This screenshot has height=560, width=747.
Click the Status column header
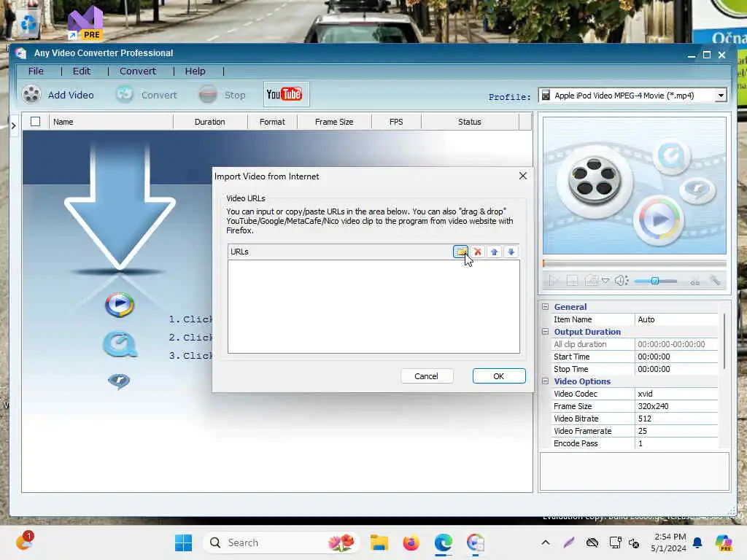[470, 122]
